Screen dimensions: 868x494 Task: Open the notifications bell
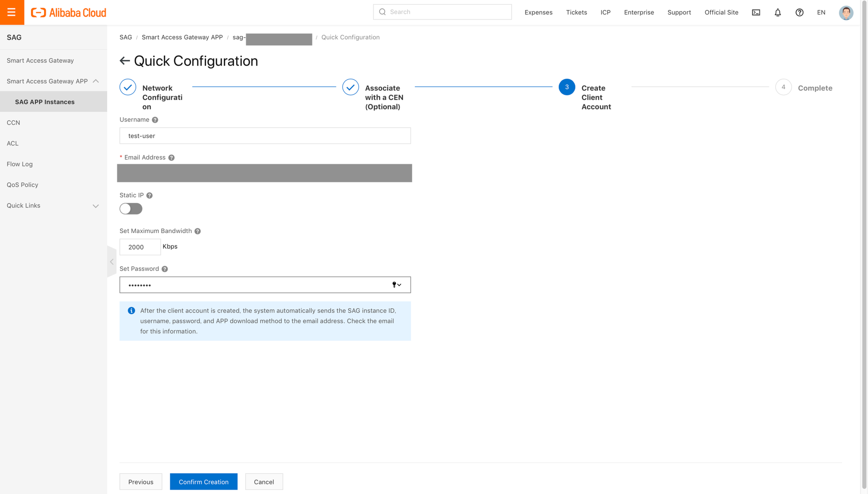pyautogui.click(x=777, y=12)
